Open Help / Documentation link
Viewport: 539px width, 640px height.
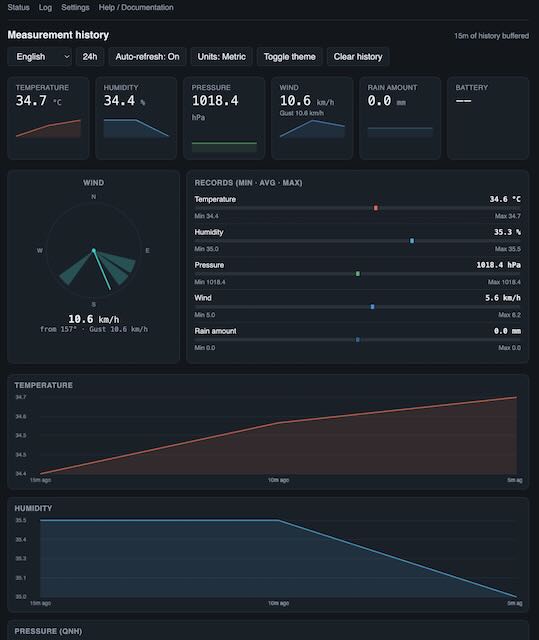[x=136, y=7]
